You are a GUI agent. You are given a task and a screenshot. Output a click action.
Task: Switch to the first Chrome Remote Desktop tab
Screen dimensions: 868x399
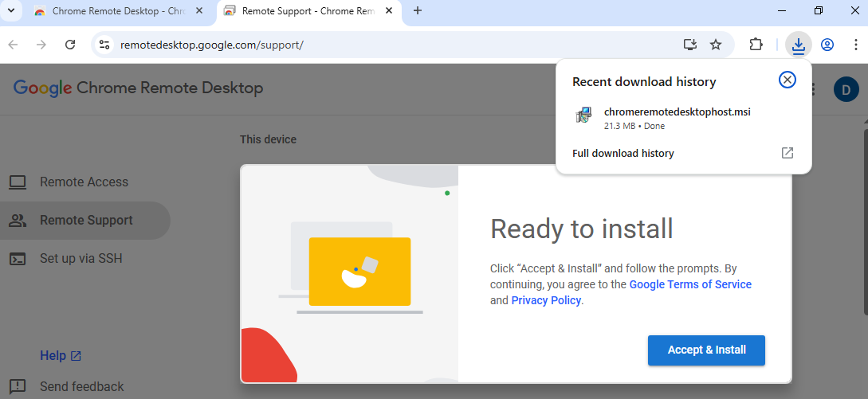(x=119, y=10)
